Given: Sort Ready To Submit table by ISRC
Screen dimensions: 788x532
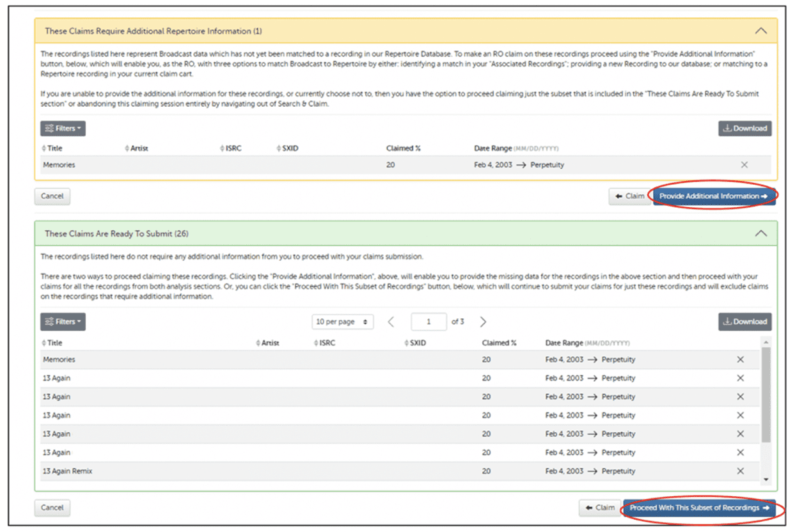Looking at the screenshot, I should [324, 343].
